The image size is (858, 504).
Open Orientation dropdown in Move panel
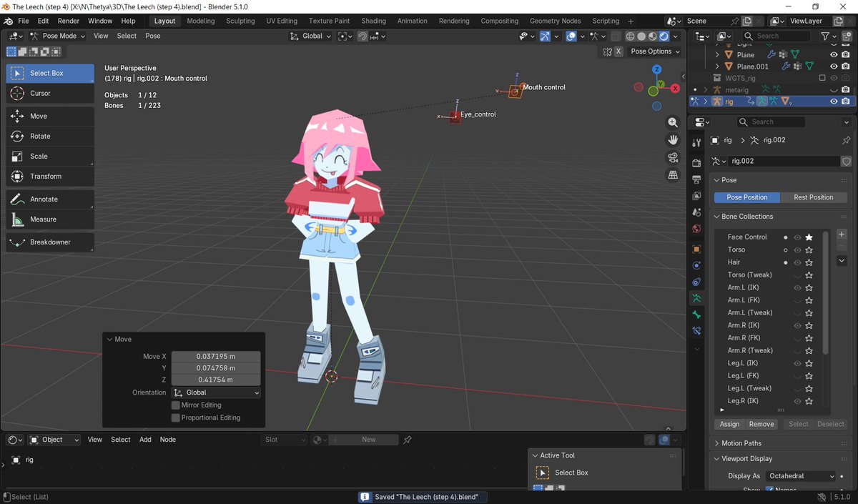coord(216,392)
